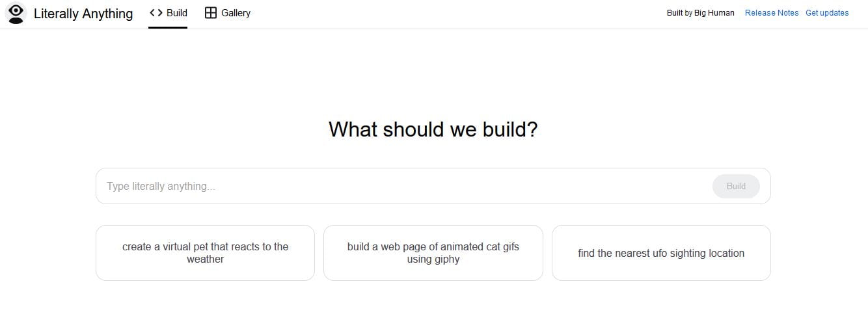Image resolution: width=868 pixels, height=329 pixels.
Task: Open the Release Notes link
Action: point(772,13)
